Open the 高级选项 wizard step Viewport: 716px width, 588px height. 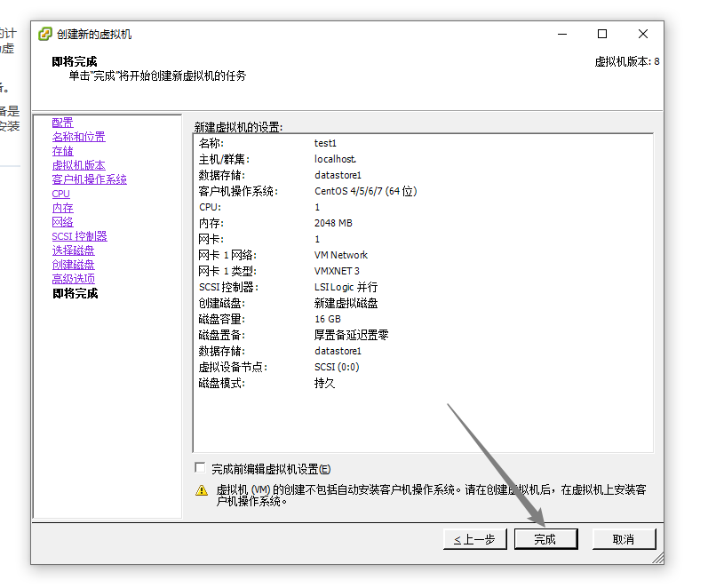(x=74, y=278)
